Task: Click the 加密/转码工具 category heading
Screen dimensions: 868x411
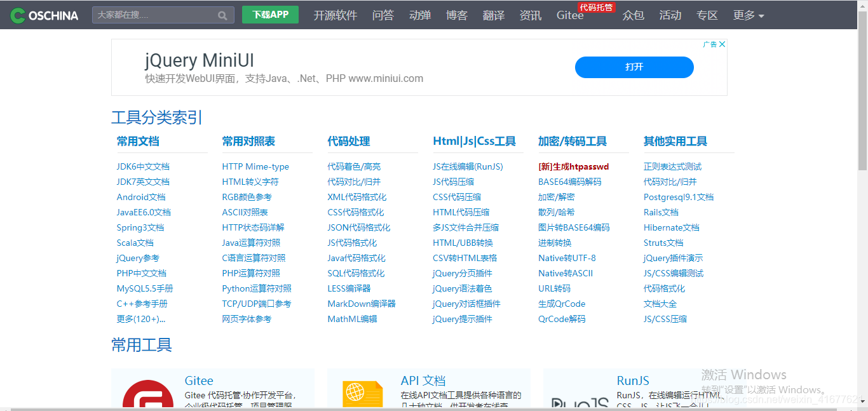Action: [573, 141]
